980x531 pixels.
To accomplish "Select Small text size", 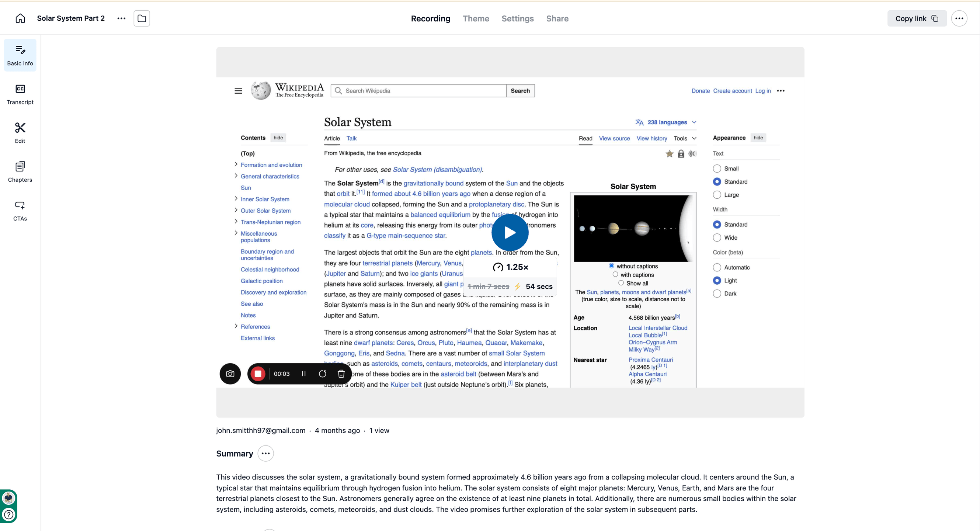I will pos(717,169).
